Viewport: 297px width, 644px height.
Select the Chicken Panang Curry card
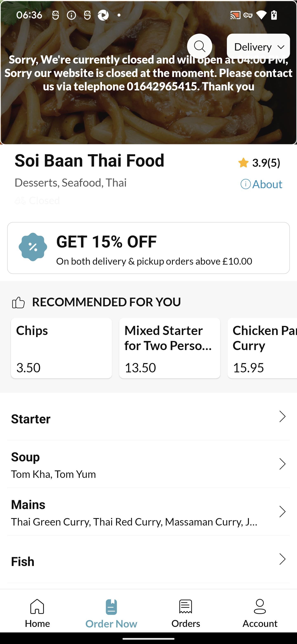pos(262,348)
